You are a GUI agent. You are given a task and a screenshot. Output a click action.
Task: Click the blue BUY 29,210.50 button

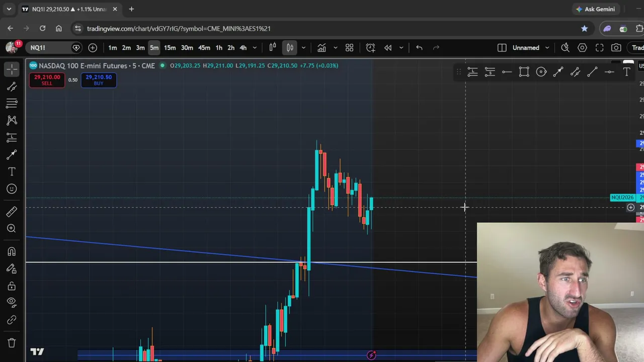pos(99,80)
